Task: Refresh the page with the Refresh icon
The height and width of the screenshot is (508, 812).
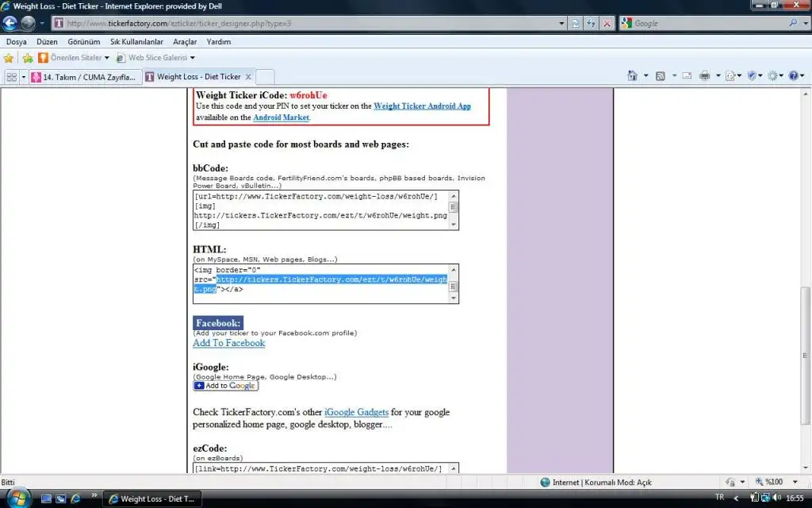Action: tap(592, 23)
